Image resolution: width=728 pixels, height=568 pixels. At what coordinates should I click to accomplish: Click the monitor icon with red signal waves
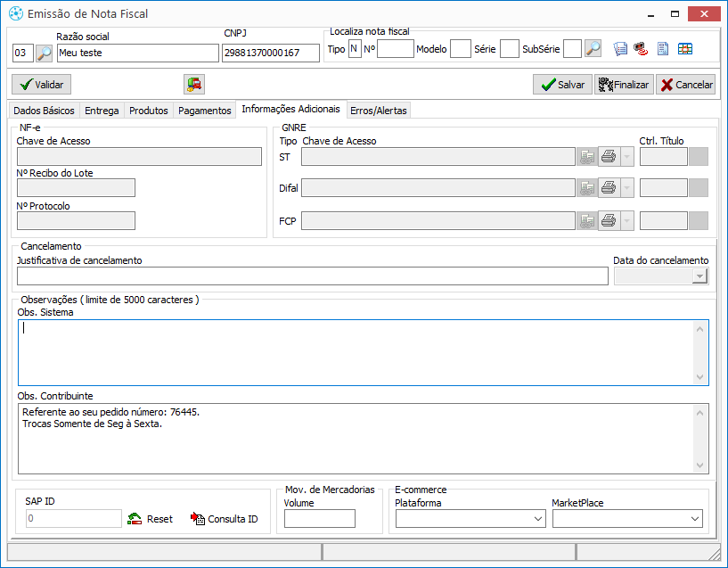pyautogui.click(x=642, y=49)
